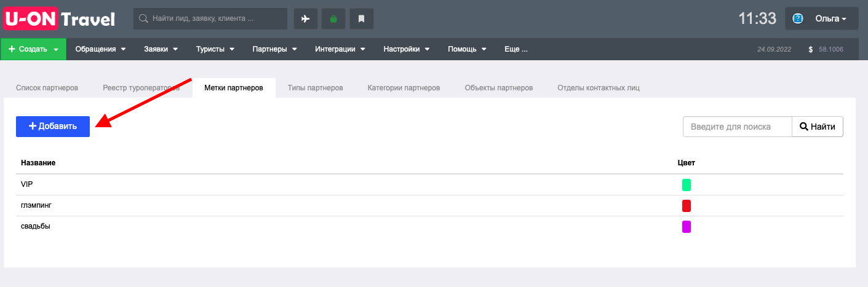Screen dimensions: 868x287
Task: Expand the Обращения menu
Action: (x=100, y=49)
